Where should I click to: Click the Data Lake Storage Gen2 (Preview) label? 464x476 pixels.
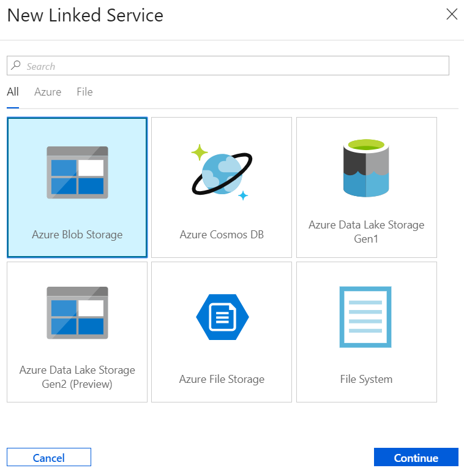click(77, 377)
